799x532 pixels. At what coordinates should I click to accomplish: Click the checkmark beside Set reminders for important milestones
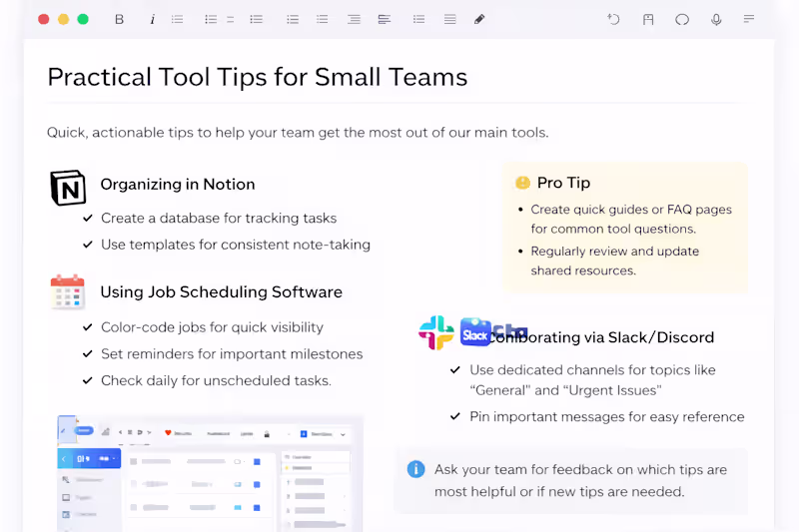click(88, 353)
